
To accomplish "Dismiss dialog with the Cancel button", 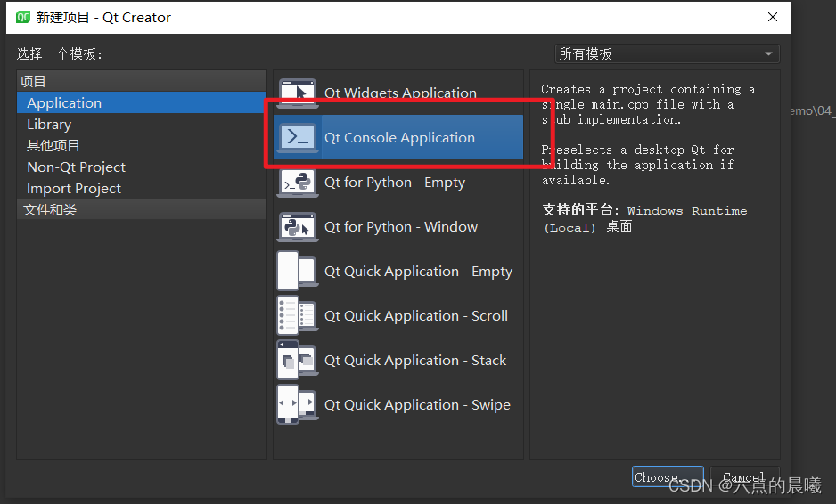I will tap(745, 476).
